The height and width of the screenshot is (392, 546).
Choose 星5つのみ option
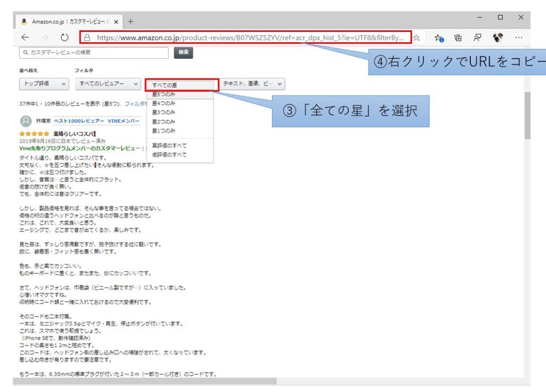click(180, 94)
